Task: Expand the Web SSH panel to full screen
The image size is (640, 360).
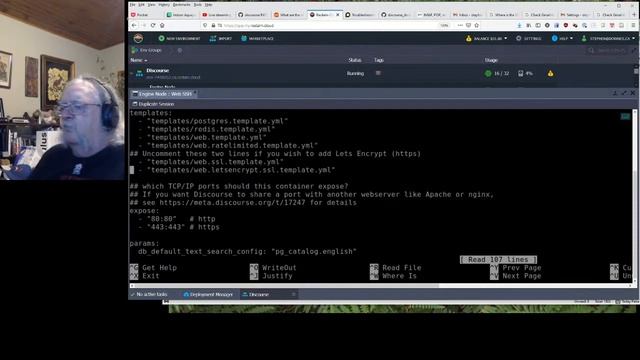Action: click(x=624, y=93)
